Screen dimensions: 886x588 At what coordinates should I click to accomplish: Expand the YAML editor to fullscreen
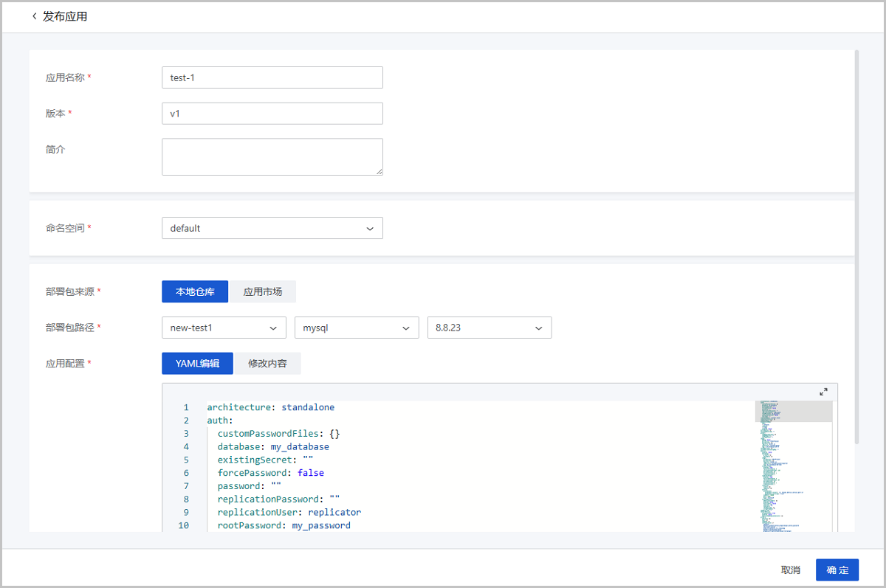click(823, 392)
